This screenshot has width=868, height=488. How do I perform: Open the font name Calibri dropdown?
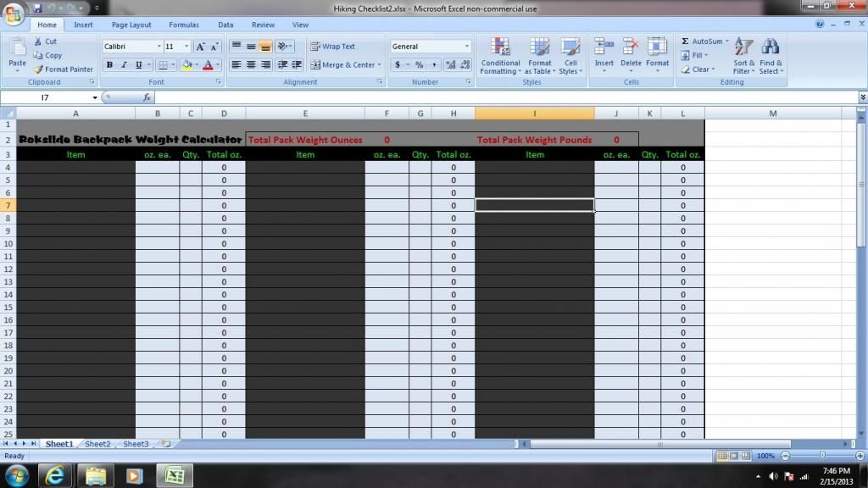click(x=159, y=47)
